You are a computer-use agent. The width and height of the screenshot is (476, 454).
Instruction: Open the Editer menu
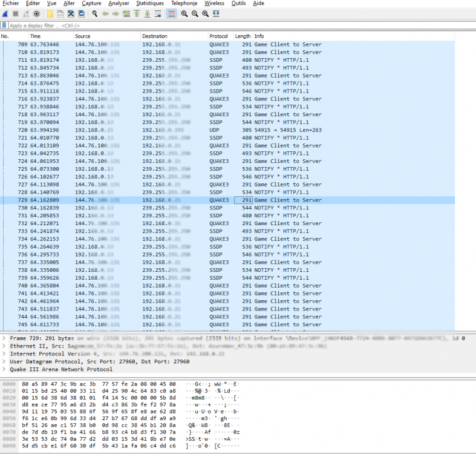[x=33, y=4]
